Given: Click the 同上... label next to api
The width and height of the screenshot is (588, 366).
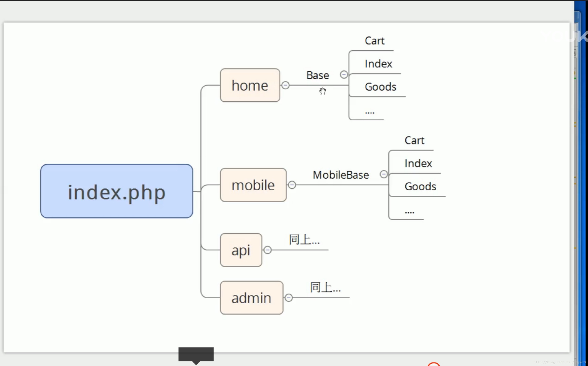Looking at the screenshot, I should point(304,240).
